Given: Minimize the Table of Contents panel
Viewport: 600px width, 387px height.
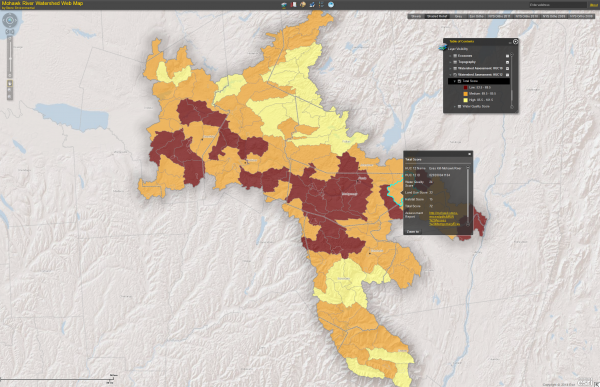Looking at the screenshot, I should [x=510, y=42].
